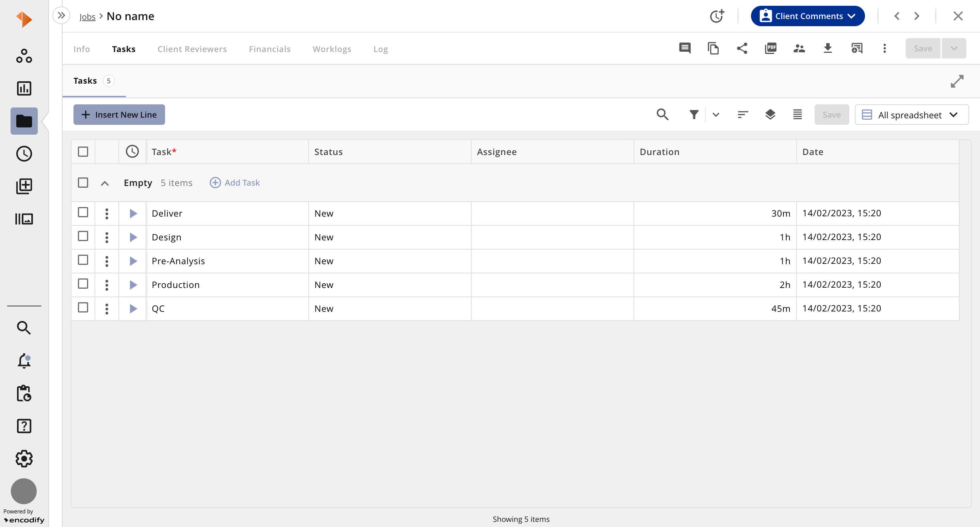
Task: Open the Pre-Analysis row options menu
Action: (x=107, y=261)
